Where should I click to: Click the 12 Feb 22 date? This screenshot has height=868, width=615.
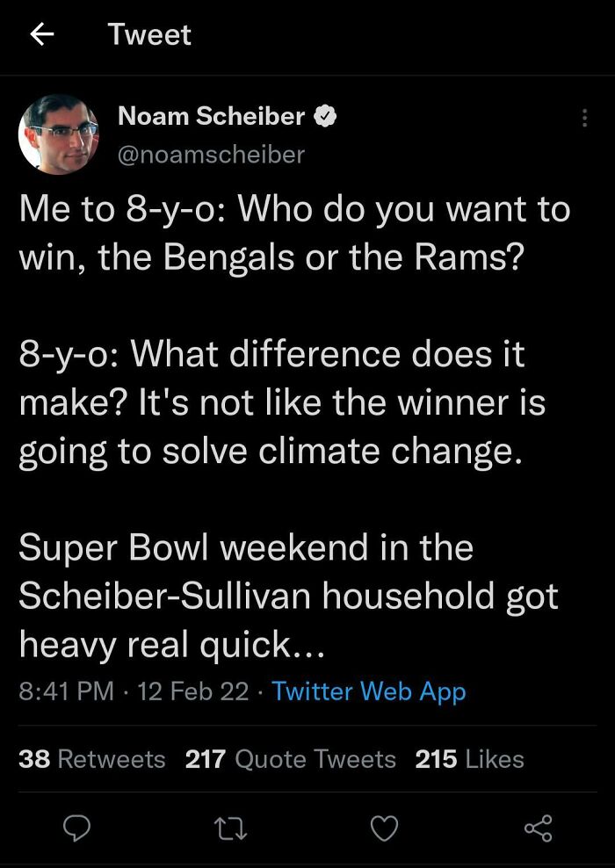click(193, 691)
